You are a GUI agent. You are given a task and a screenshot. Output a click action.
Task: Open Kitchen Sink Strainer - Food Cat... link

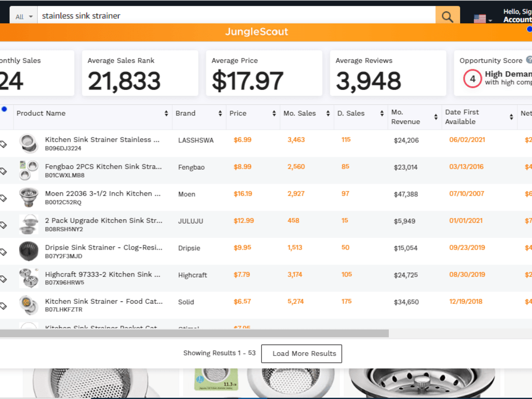point(104,301)
